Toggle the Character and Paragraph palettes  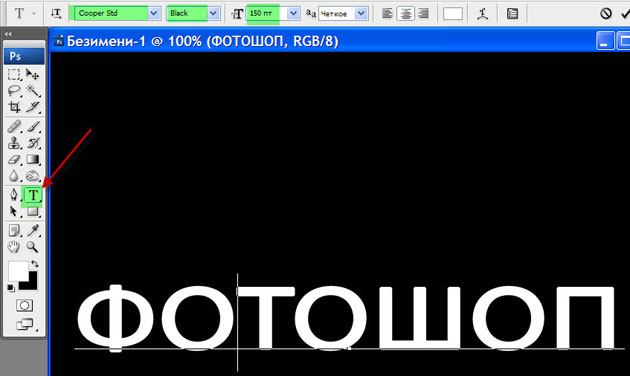coord(512,14)
